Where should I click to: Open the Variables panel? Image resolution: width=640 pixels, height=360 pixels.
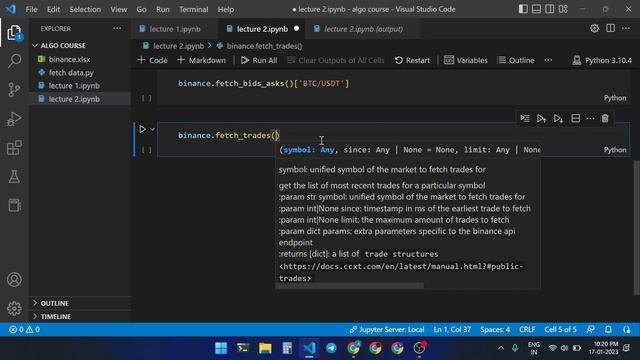[466, 60]
